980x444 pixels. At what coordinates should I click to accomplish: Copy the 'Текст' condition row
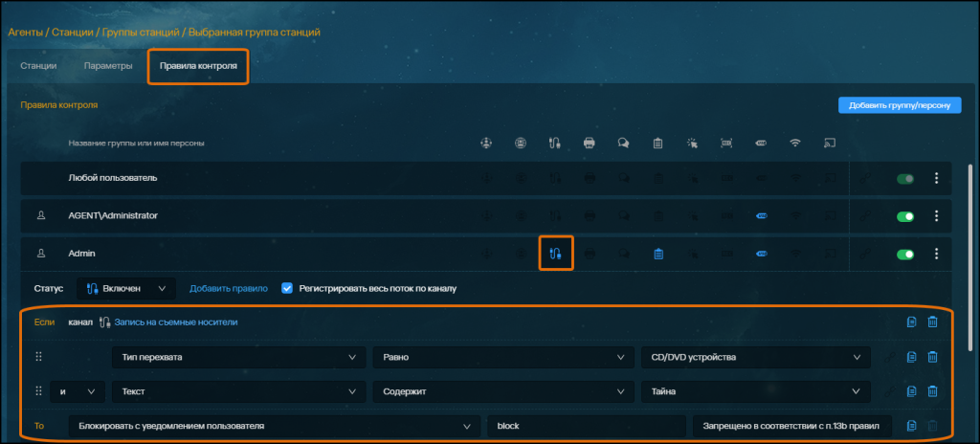[x=911, y=391]
